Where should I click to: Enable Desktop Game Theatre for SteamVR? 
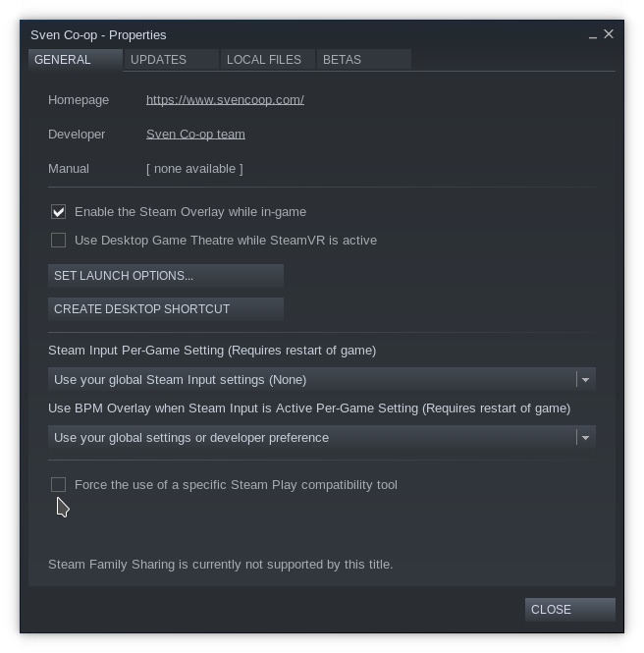point(59,241)
